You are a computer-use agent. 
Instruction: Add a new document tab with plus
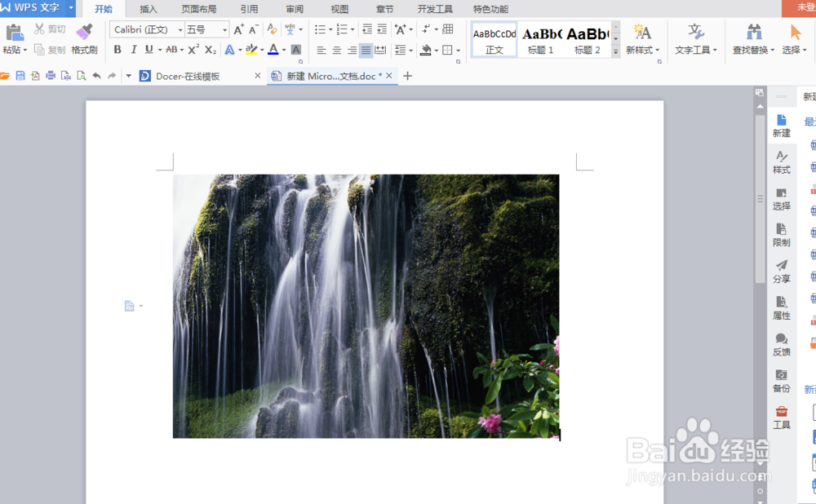click(407, 76)
